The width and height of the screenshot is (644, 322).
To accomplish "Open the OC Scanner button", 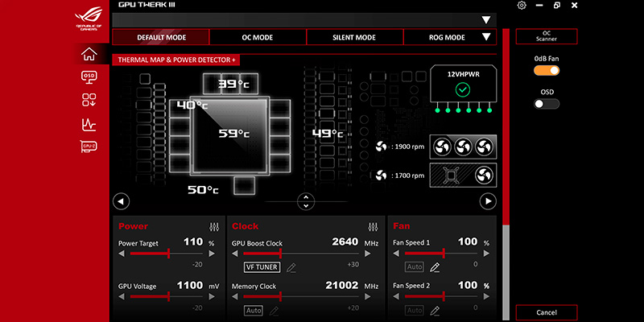I will point(547,36).
